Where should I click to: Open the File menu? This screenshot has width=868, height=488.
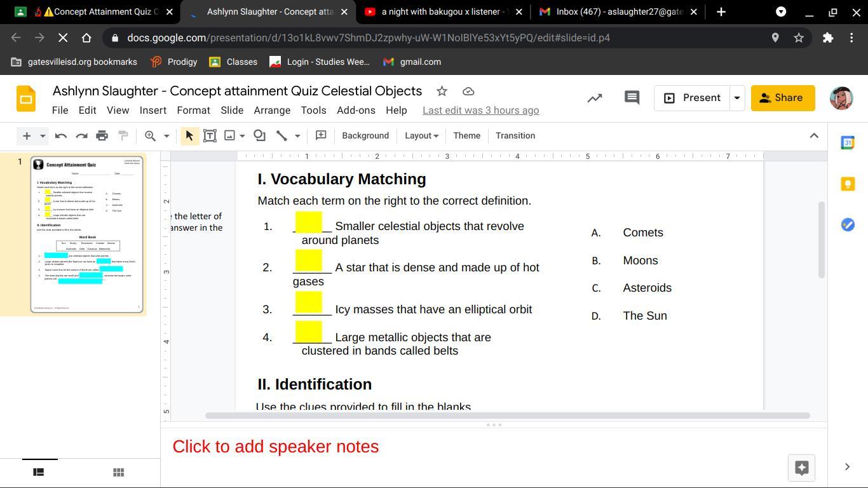click(x=60, y=111)
